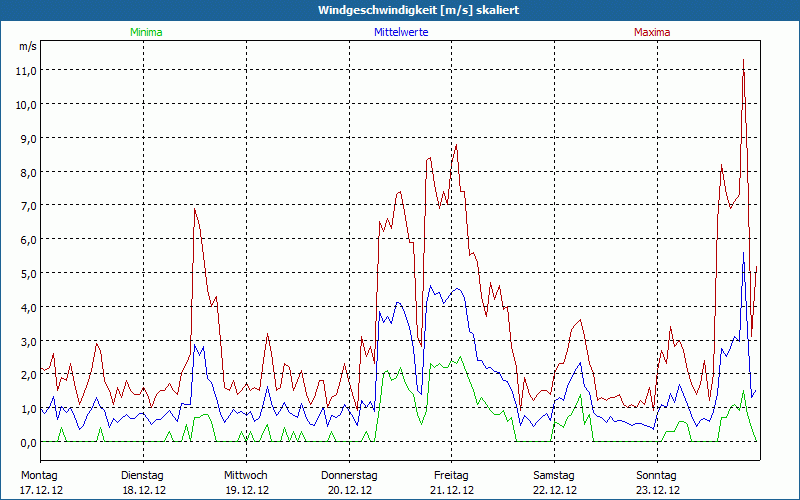Click the 11,0 value on the y-axis

click(x=25, y=70)
